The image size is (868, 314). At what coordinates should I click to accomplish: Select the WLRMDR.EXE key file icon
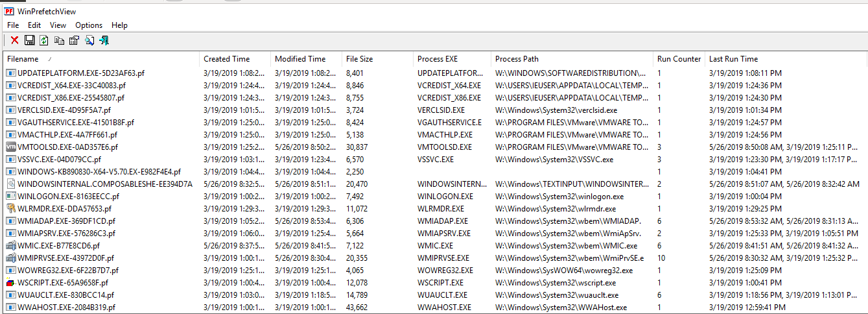coord(11,209)
